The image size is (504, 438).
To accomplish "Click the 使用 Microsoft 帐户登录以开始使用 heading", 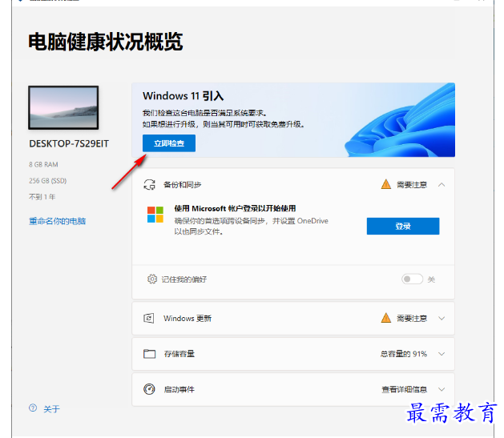I will (235, 208).
